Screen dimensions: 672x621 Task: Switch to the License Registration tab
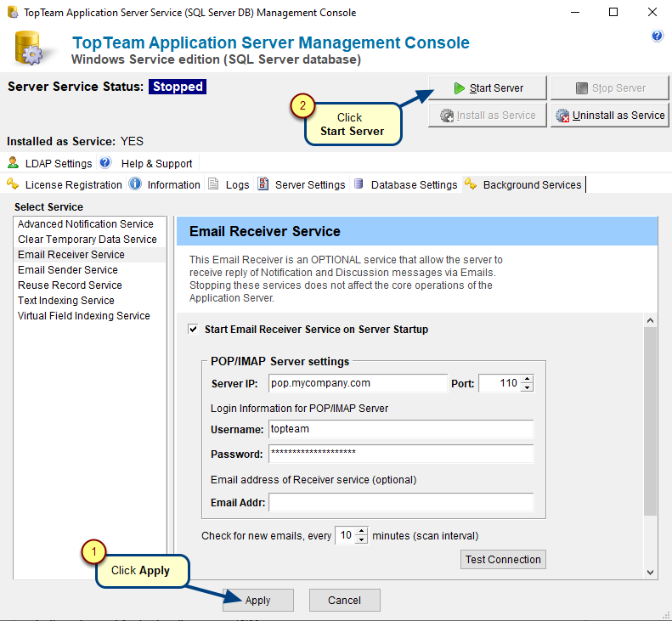click(x=65, y=184)
